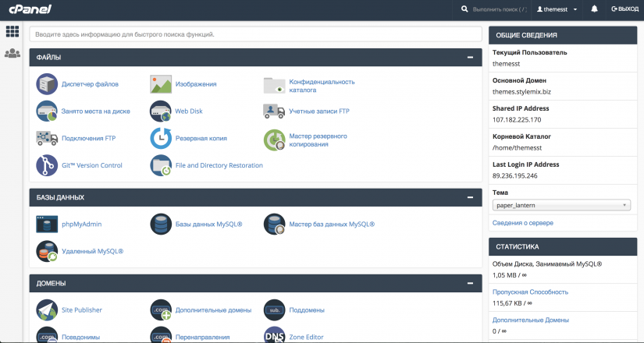The height and width of the screenshot is (343, 644).
Task: Open File and Directory Restoration icon
Action: tap(161, 165)
